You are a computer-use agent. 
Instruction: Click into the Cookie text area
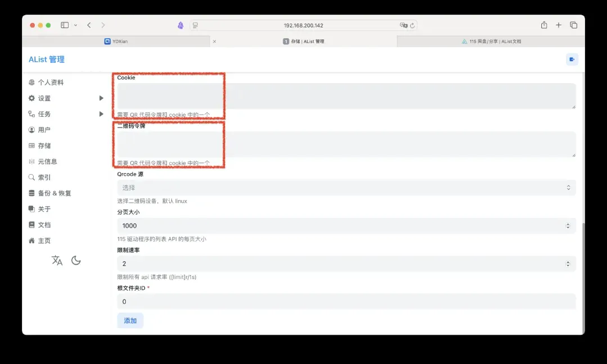point(346,96)
